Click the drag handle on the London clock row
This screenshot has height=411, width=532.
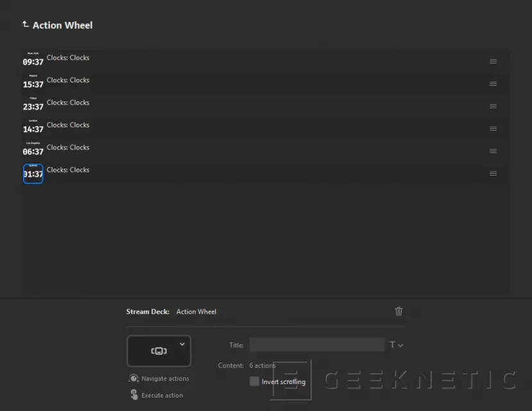(x=493, y=129)
